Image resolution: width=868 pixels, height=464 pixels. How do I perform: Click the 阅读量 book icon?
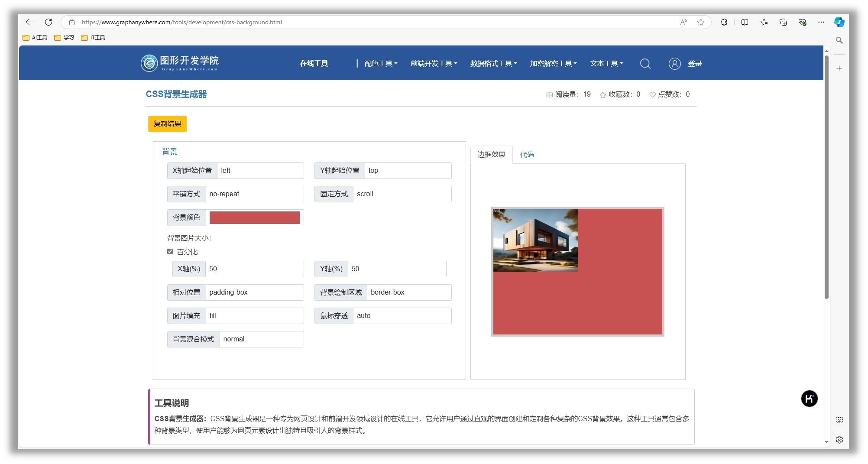(x=549, y=95)
